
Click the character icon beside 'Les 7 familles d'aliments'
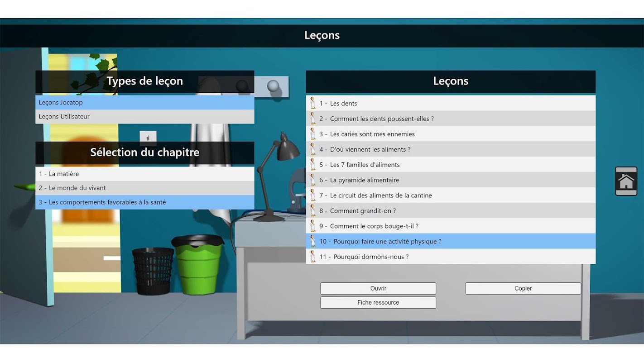pyautogui.click(x=312, y=165)
